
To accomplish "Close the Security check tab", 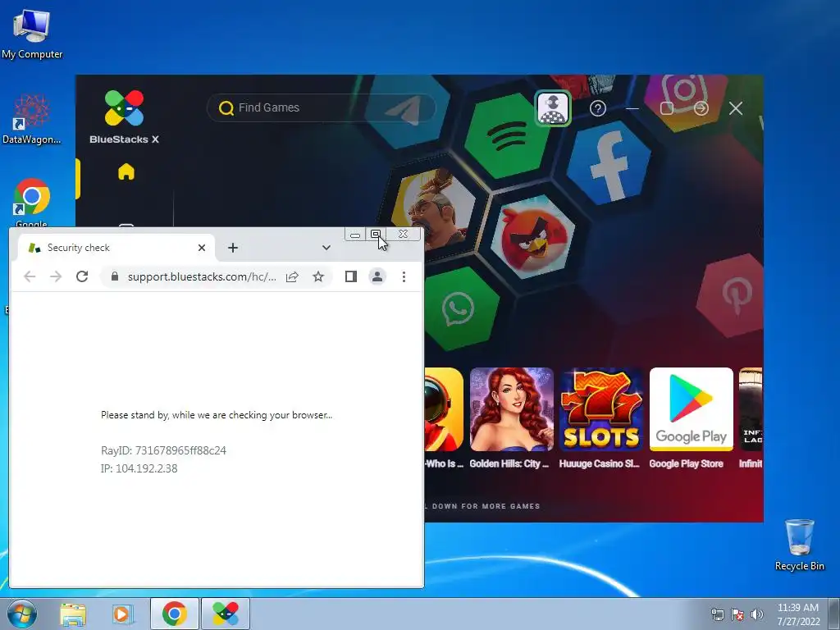I will click(202, 248).
